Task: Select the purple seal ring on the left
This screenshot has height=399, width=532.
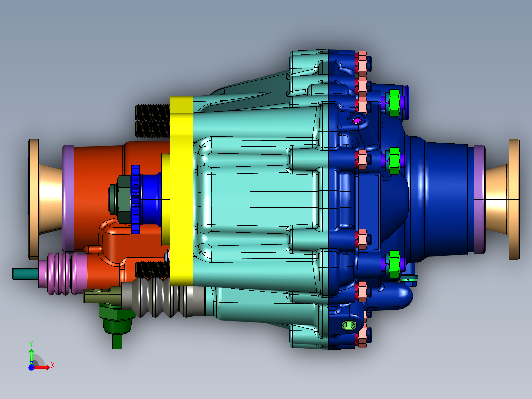Action: [68, 199]
